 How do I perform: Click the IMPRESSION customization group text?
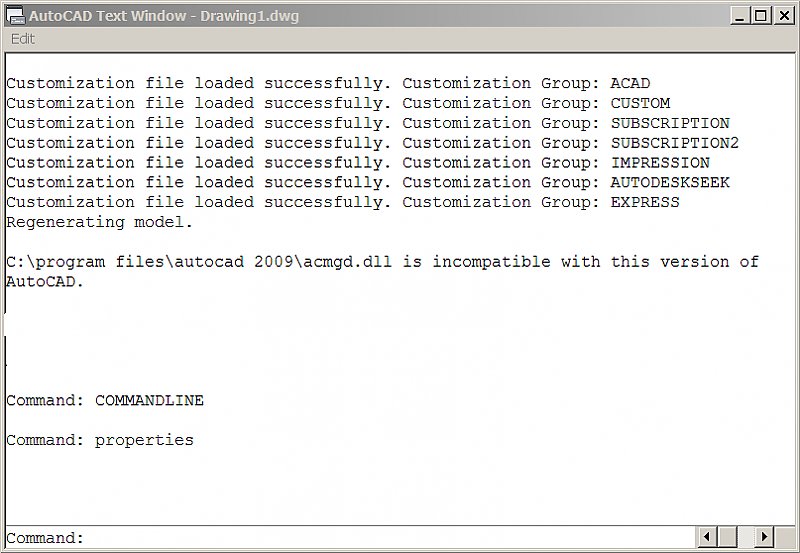(660, 163)
